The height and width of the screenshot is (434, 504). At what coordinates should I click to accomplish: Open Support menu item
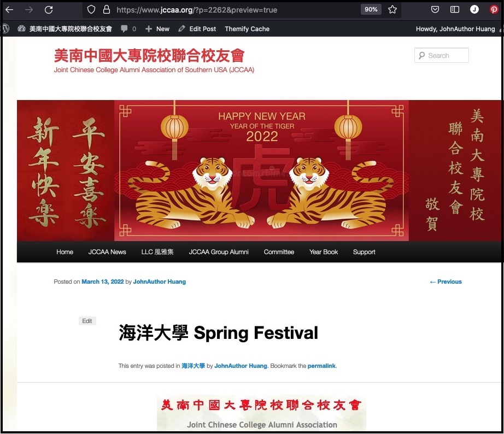364,252
